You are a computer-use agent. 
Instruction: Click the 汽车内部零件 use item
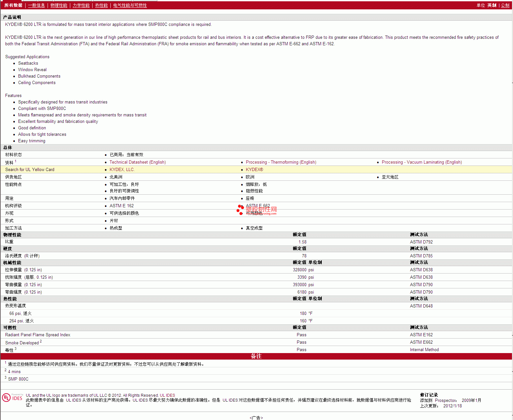tap(122, 199)
